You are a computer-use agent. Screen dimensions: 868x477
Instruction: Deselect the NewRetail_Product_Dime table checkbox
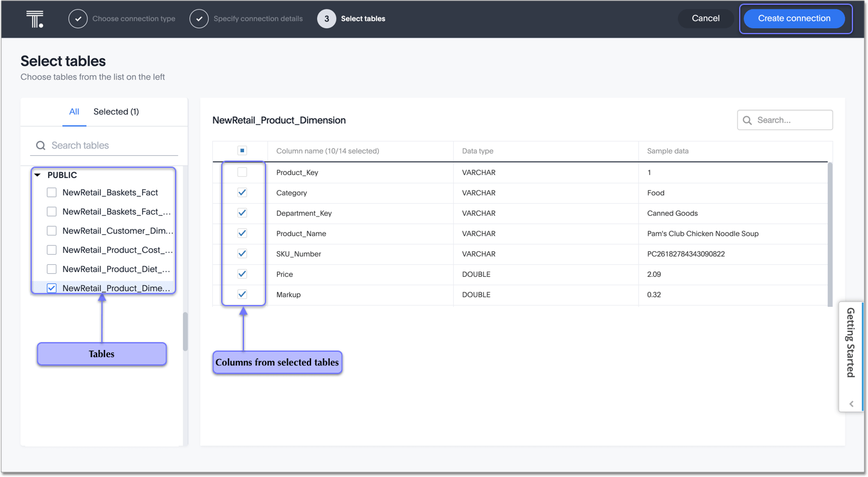tap(52, 288)
